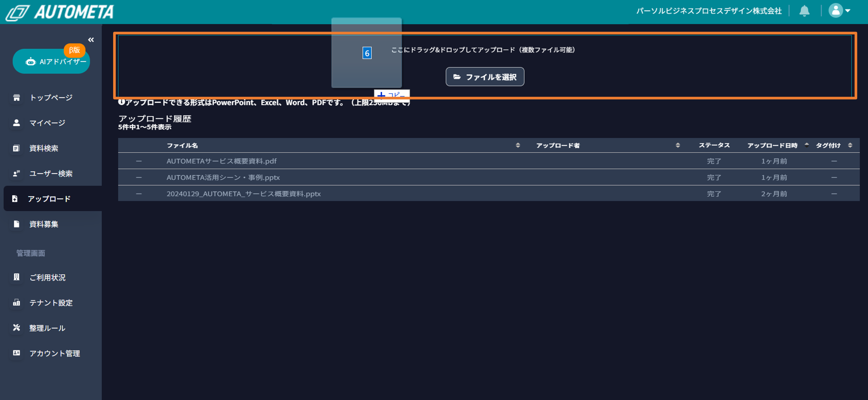The height and width of the screenshot is (400, 868).
Task: Expand the account dropdown arrow
Action: [848, 11]
